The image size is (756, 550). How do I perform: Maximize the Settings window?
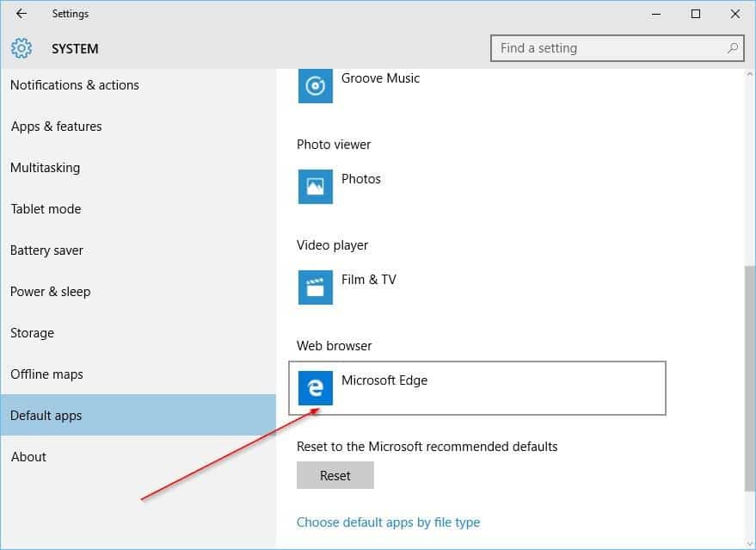[x=696, y=14]
